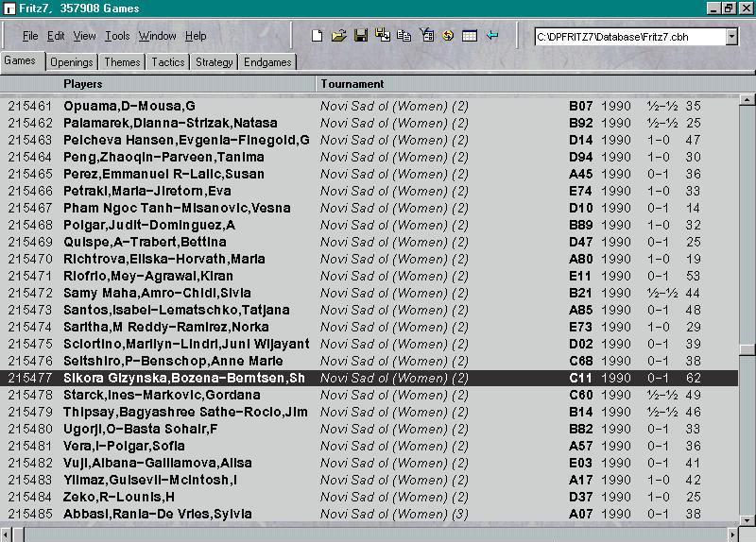Image resolution: width=756 pixels, height=542 pixels.
Task: Switch to the Endgames tab
Action: (x=266, y=62)
